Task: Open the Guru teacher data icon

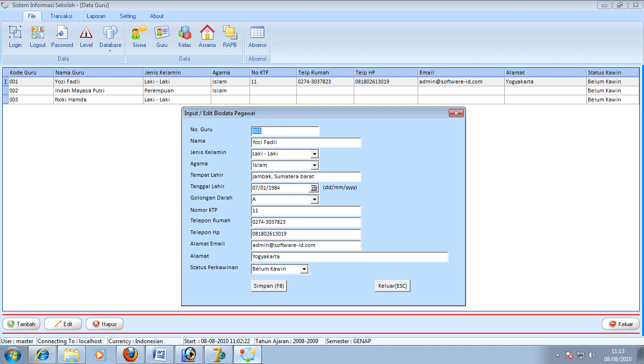Action: click(162, 37)
